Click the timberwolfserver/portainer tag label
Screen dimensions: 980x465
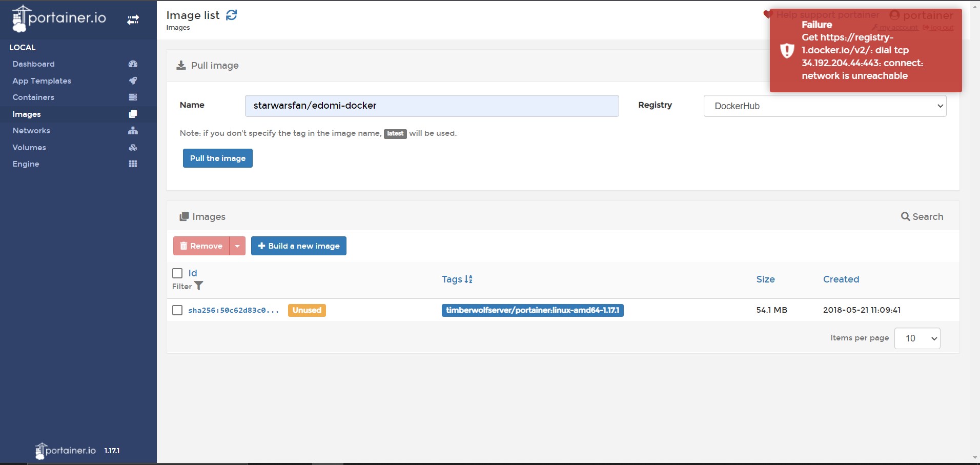pyautogui.click(x=533, y=310)
